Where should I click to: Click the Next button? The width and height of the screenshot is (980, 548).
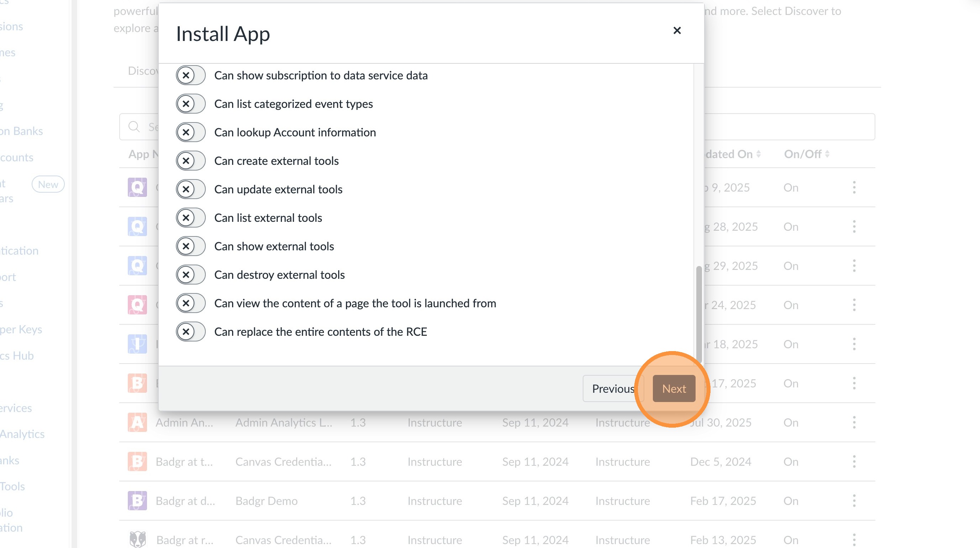coord(674,388)
